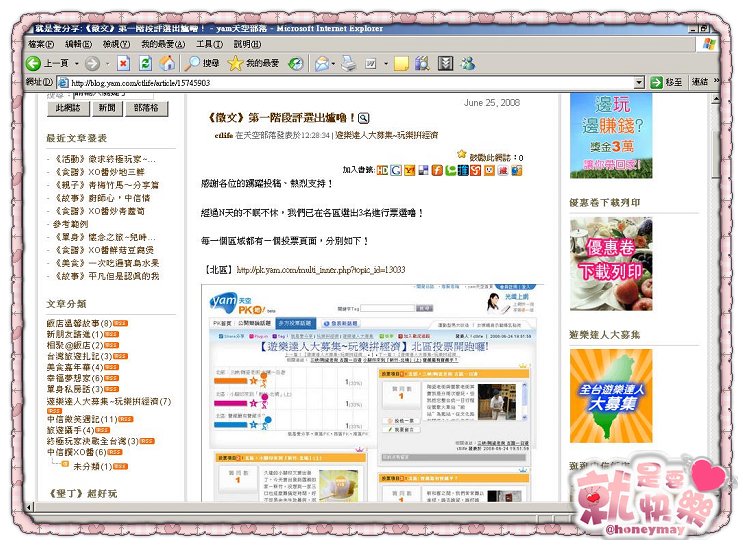The width and height of the screenshot is (743, 545).
Task: Click the del.icio.us bookmark icon
Action: (423, 170)
